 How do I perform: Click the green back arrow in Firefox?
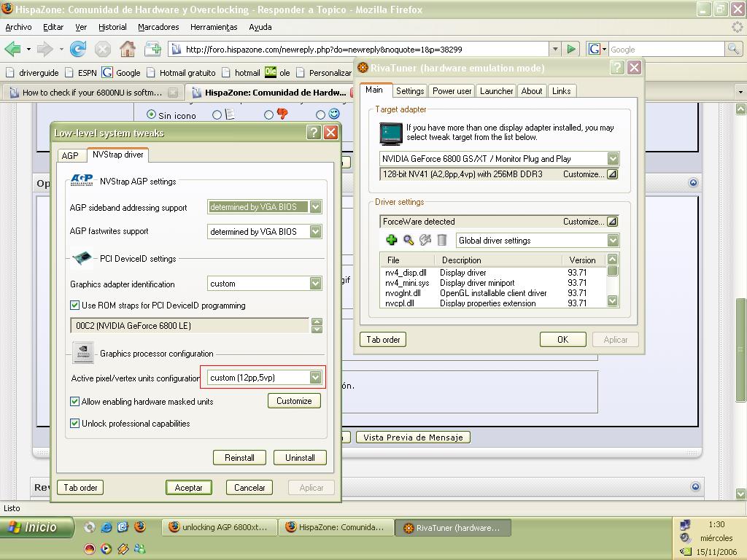(x=12, y=49)
